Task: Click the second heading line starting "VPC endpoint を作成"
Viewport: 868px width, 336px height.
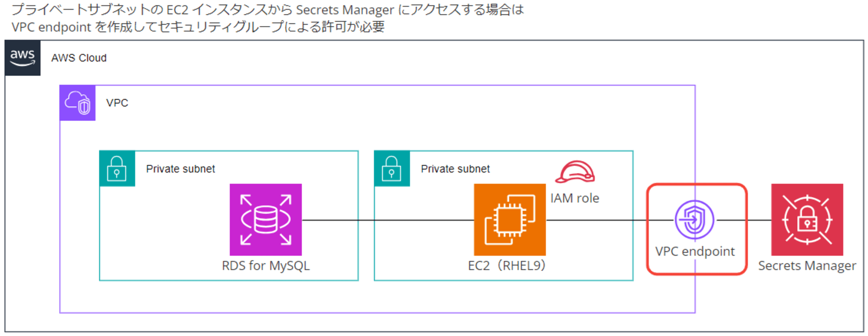Action: 198,27
